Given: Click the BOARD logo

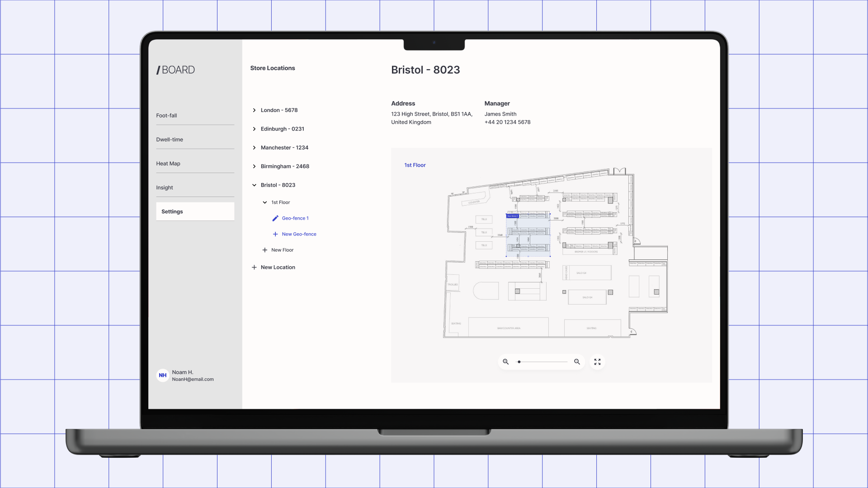Looking at the screenshot, I should coord(175,70).
